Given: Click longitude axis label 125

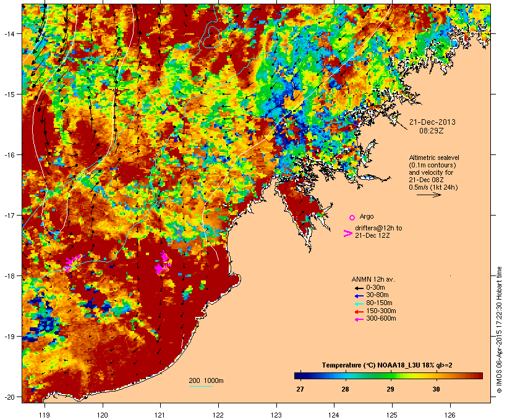Looking at the screenshot, I should 392,415.
